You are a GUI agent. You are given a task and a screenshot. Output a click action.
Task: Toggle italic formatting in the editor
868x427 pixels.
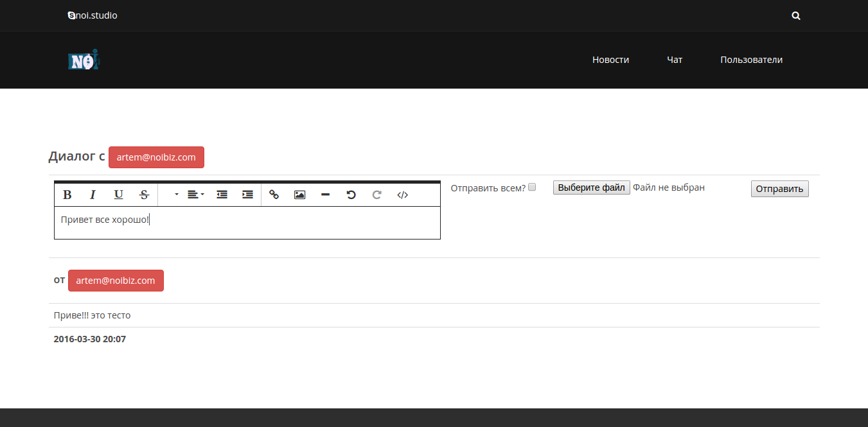click(93, 195)
